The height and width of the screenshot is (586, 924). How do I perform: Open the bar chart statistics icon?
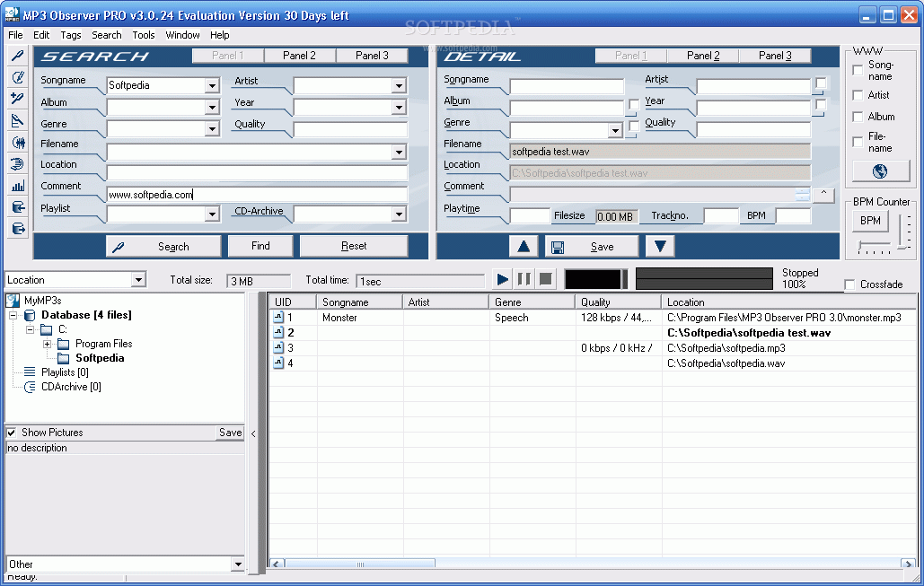(18, 186)
